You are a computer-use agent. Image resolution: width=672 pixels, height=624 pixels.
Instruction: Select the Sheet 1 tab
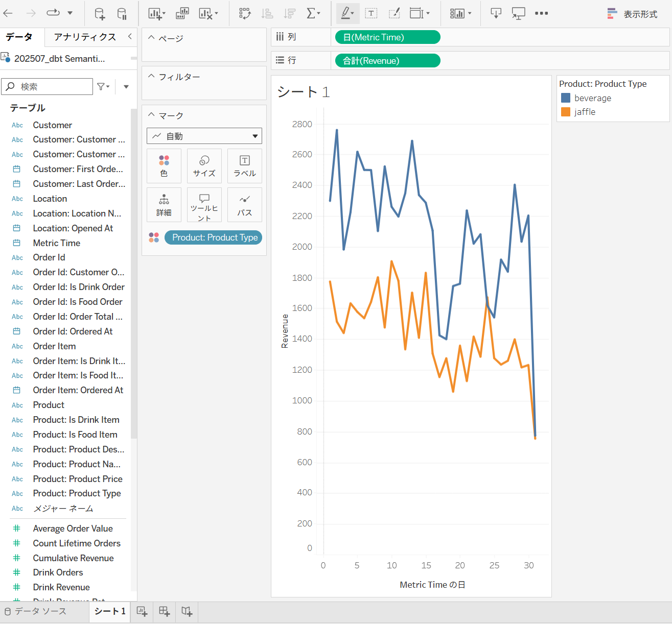(109, 611)
